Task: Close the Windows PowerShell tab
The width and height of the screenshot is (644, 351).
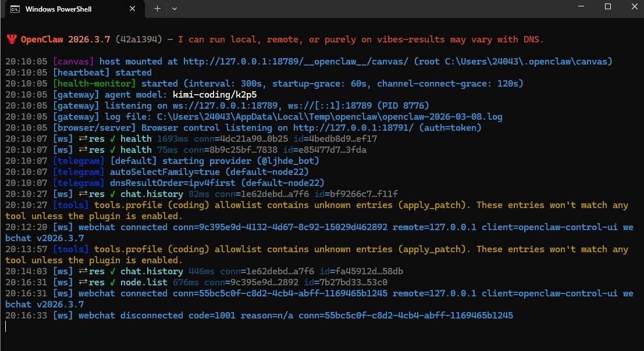Action: (x=132, y=9)
